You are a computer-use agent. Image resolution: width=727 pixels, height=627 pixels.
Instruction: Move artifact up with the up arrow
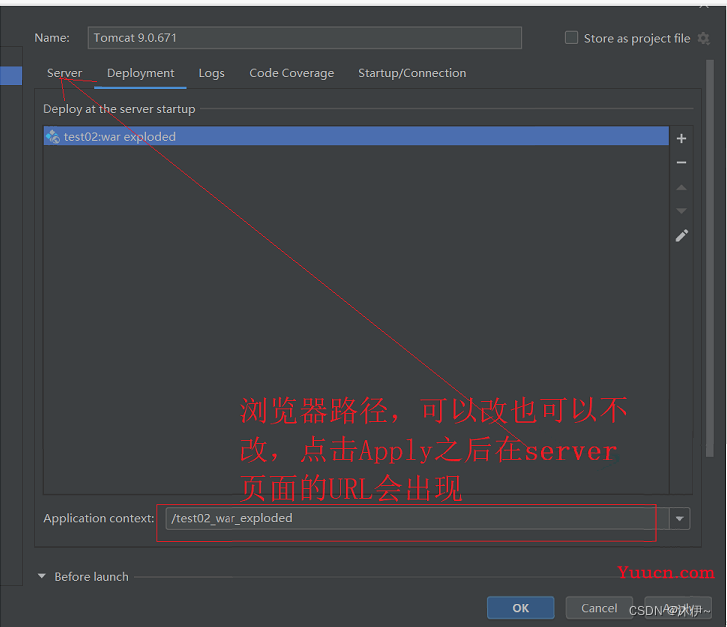(x=681, y=187)
